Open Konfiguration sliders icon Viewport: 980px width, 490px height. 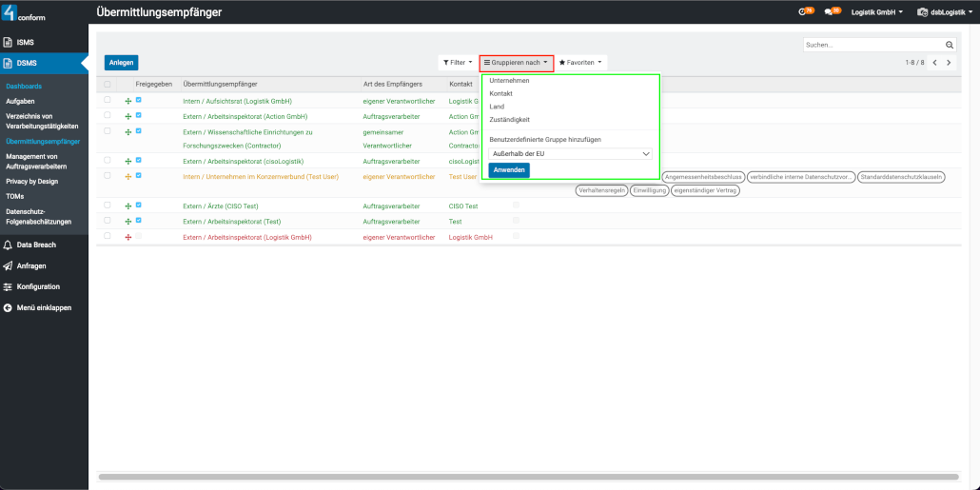click(x=9, y=286)
